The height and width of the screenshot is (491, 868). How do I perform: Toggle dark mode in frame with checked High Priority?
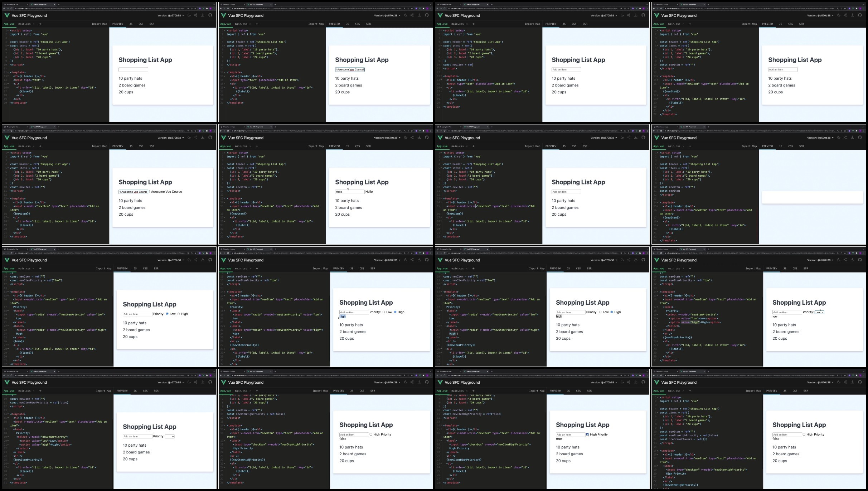(622, 382)
